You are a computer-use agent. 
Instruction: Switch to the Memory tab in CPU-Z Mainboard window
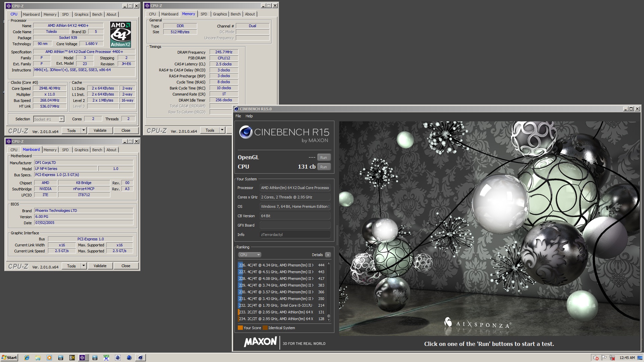pyautogui.click(x=50, y=150)
